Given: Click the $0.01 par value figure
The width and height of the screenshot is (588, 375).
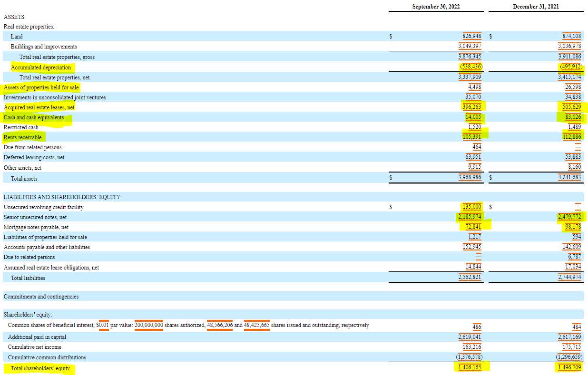Looking at the screenshot, I should click(x=103, y=325).
